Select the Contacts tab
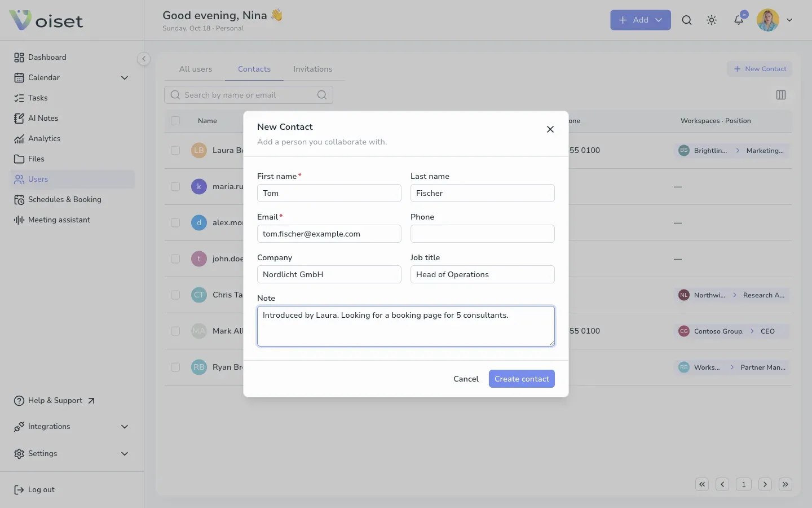 (254, 69)
